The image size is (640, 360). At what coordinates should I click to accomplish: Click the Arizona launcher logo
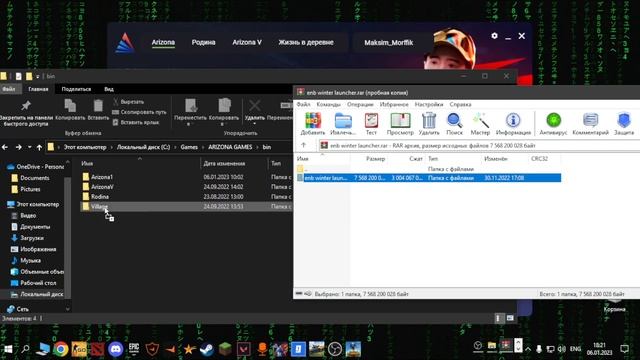[x=125, y=43]
